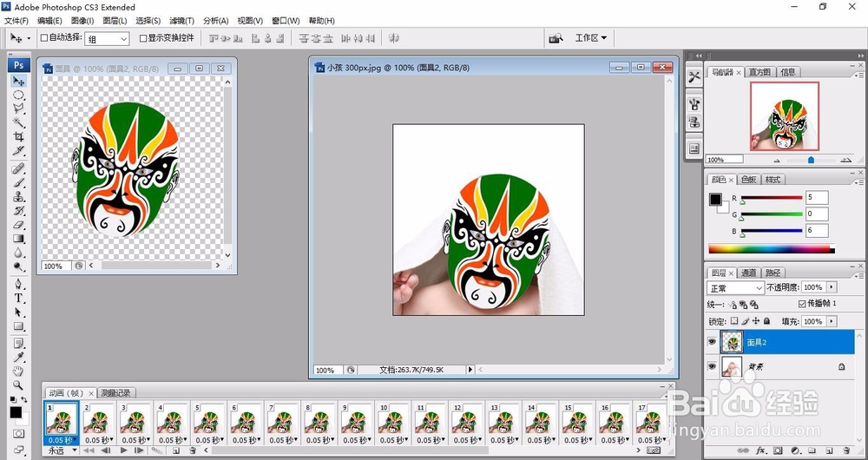This screenshot has width=868, height=460.
Task: Select the Eraser tool
Action: point(18,225)
